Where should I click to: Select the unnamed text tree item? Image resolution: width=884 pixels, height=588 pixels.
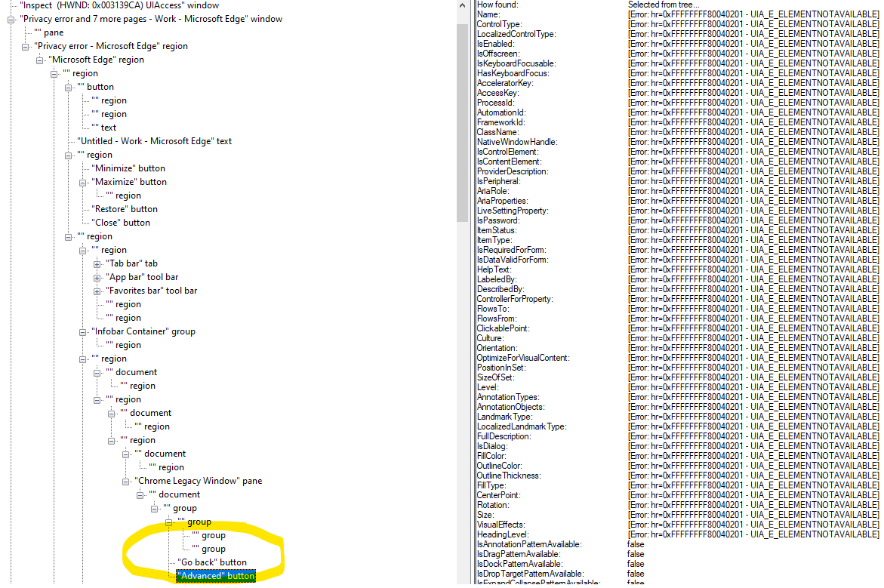[x=103, y=128]
